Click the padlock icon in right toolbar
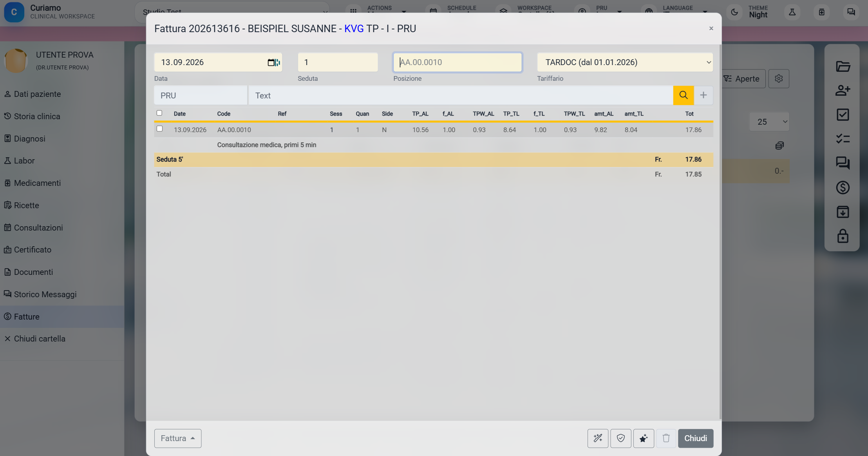 point(843,236)
